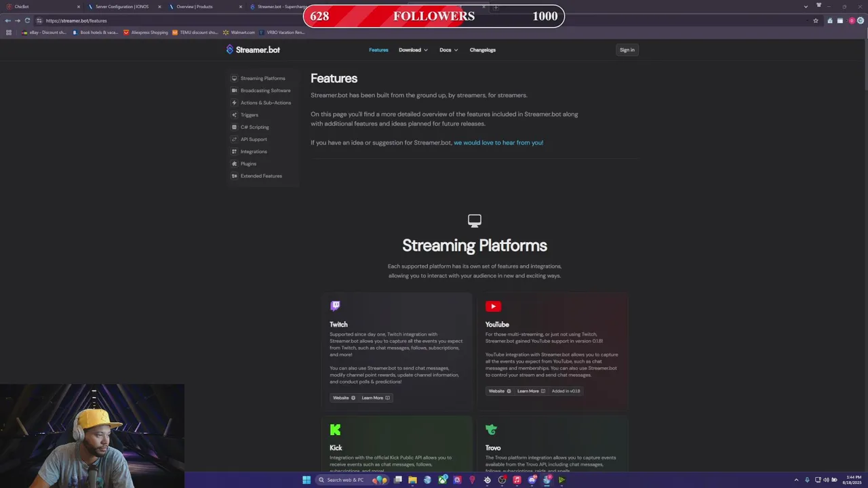Screen dimensions: 868x488
Task: Click YouTube card Website button
Action: [500, 391]
